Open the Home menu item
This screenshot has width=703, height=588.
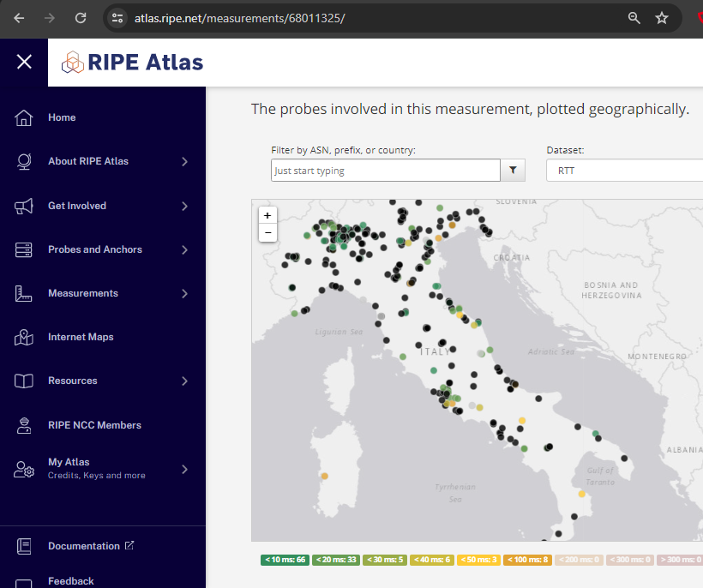coord(62,117)
